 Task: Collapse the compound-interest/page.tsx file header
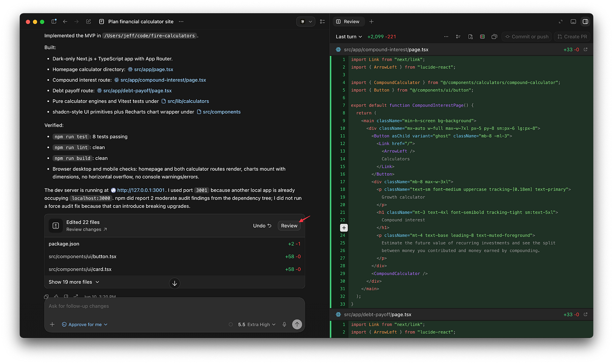pos(461,50)
